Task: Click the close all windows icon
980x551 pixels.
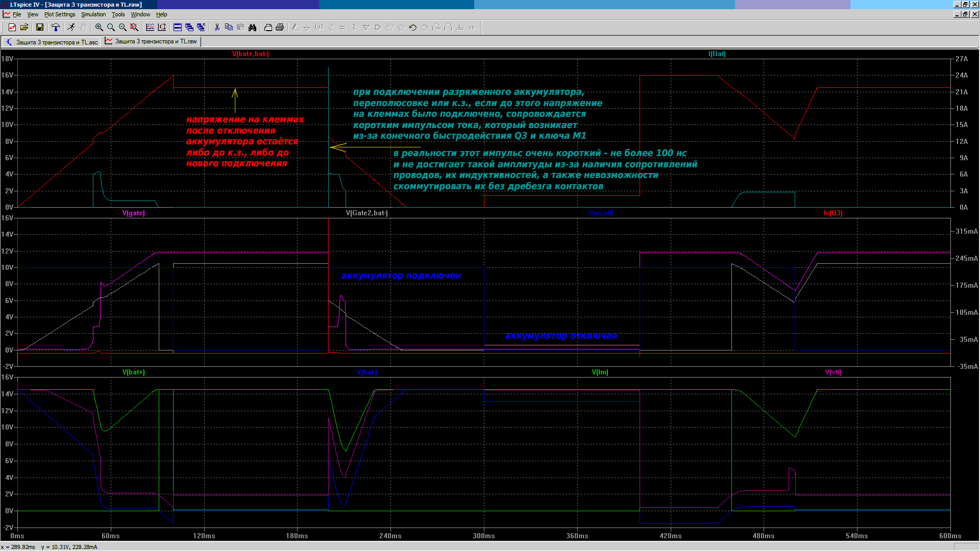Action: (201, 28)
